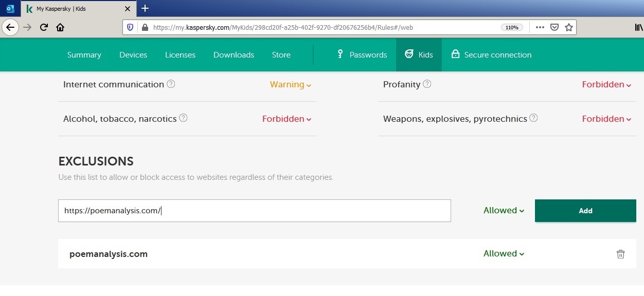Click help icon beside Weapons, explosives, pyrotechnics

(533, 118)
